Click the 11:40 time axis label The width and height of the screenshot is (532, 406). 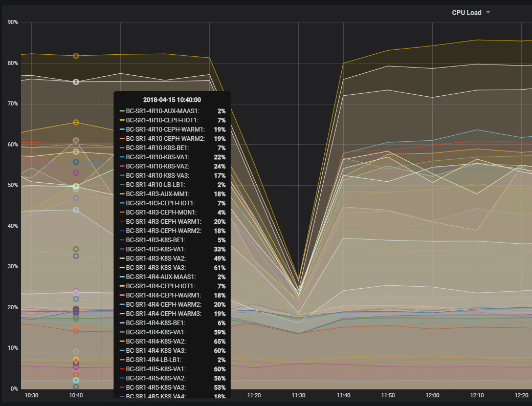(343, 395)
